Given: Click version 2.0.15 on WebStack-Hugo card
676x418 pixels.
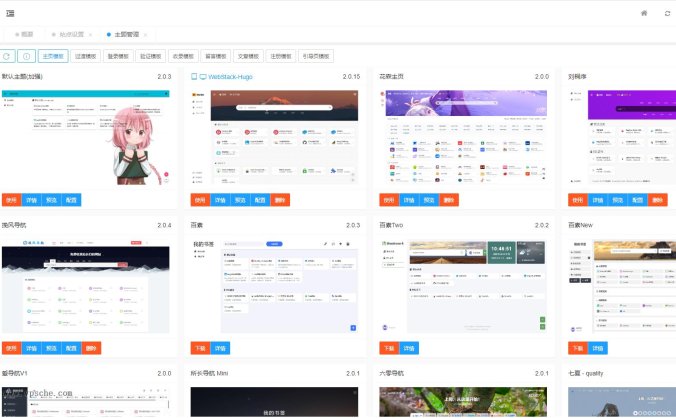Looking at the screenshot, I should (351, 77).
